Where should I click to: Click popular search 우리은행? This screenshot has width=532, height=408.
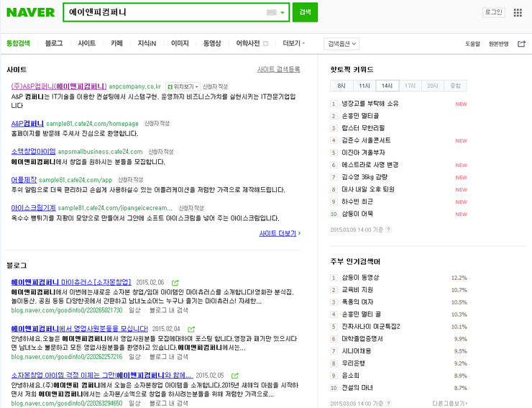pos(353,363)
